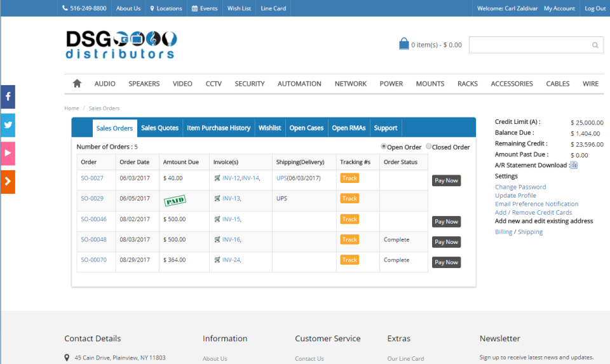Track order SO-00046 shipment
Viewport: 610px width, 364px height.
(349, 219)
